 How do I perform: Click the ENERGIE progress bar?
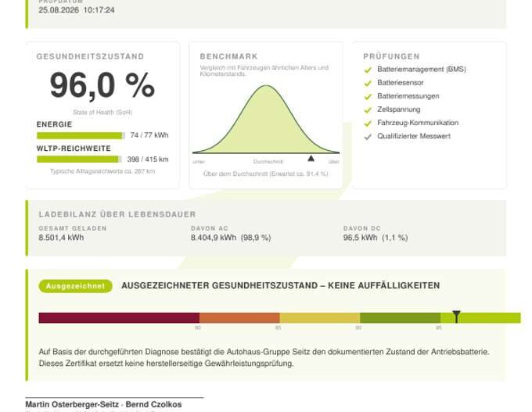pos(81,135)
